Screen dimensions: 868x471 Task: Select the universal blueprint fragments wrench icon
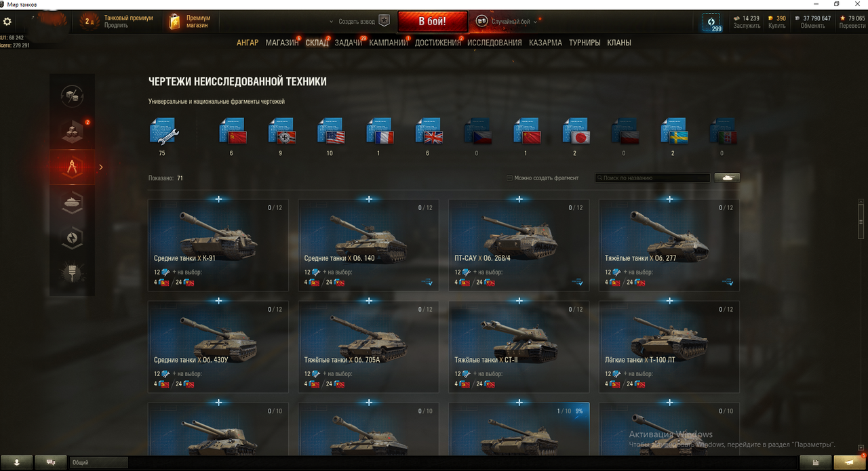163,131
